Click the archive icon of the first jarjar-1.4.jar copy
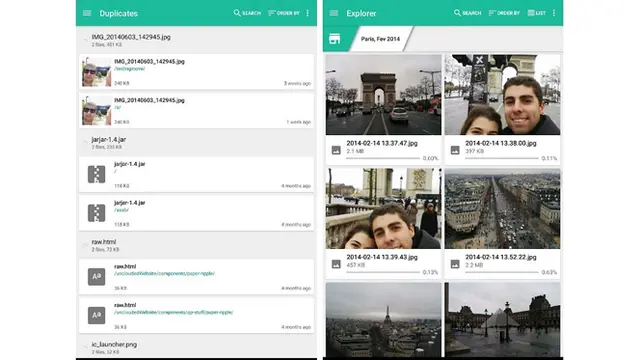640x360 pixels. point(96,174)
